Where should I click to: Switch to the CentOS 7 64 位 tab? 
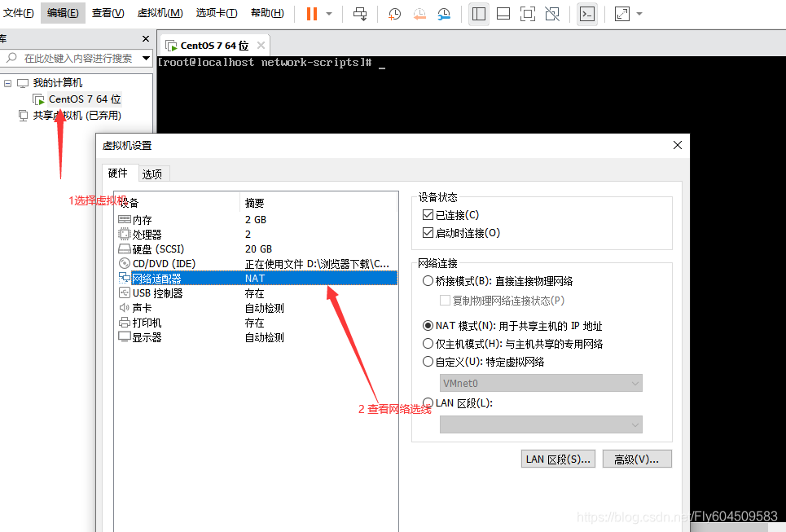click(x=214, y=46)
